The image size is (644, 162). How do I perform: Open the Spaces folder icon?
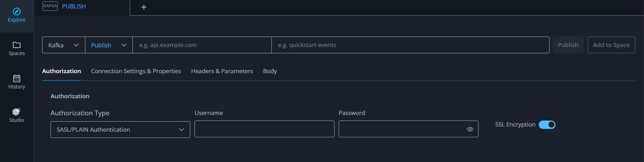17,45
